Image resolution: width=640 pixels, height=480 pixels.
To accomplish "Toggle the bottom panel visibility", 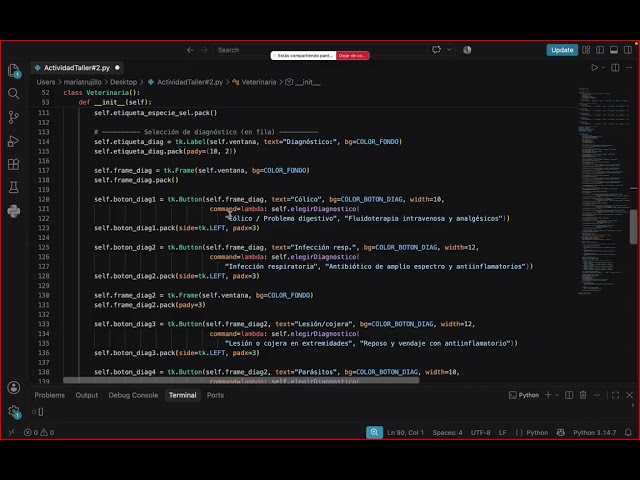I will 614,50.
